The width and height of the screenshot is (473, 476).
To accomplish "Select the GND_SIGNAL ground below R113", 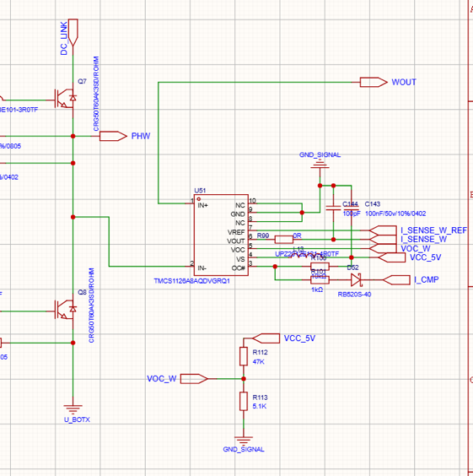I will [244, 441].
